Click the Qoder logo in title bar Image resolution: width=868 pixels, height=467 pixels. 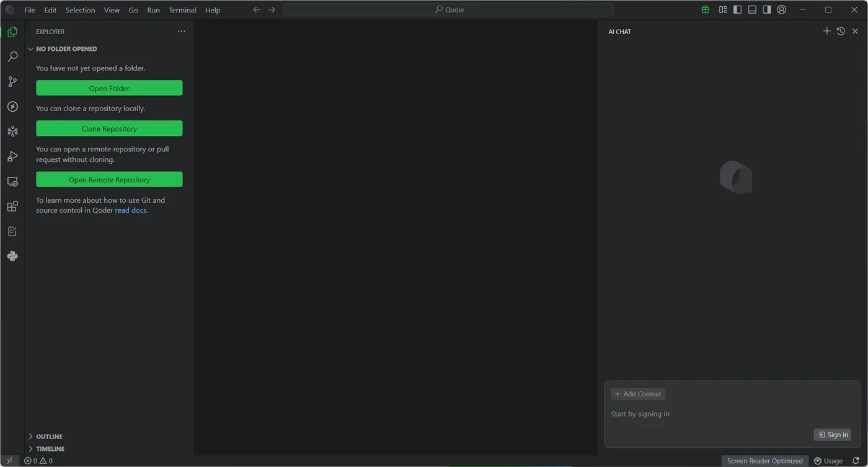click(x=10, y=10)
